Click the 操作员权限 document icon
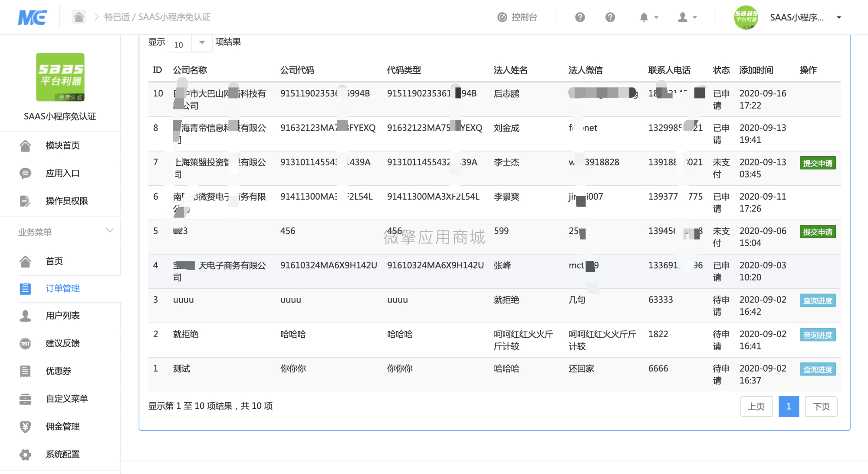 pos(25,201)
